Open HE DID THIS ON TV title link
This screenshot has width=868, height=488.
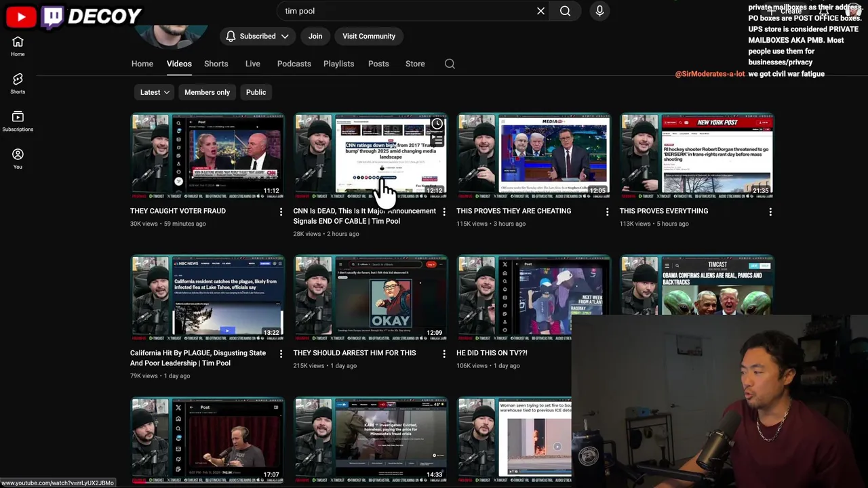(492, 352)
